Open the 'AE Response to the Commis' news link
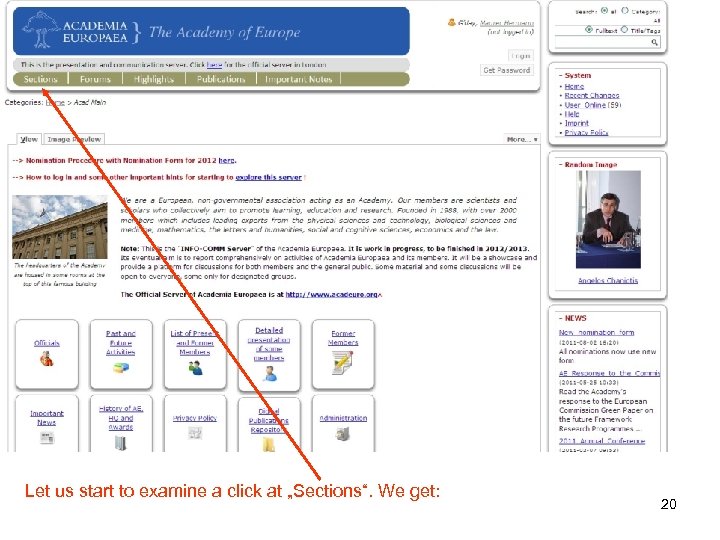Viewport: 720px width, 540px height. 609,373
